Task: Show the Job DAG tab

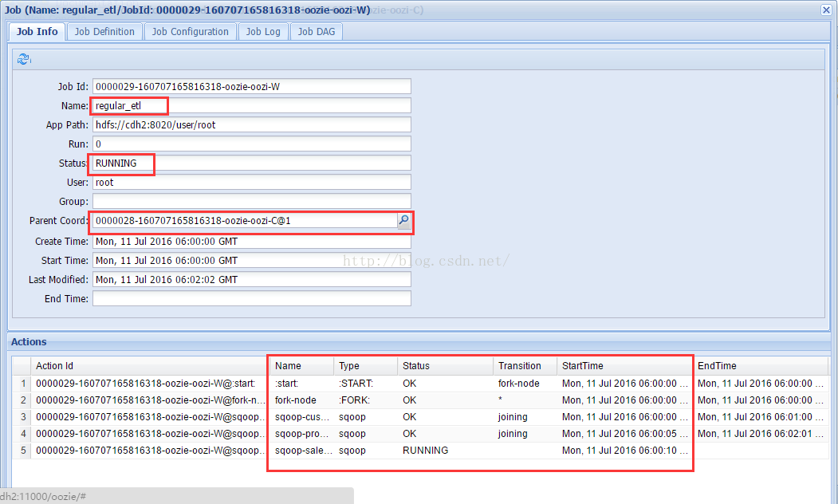Action: pyautogui.click(x=317, y=32)
